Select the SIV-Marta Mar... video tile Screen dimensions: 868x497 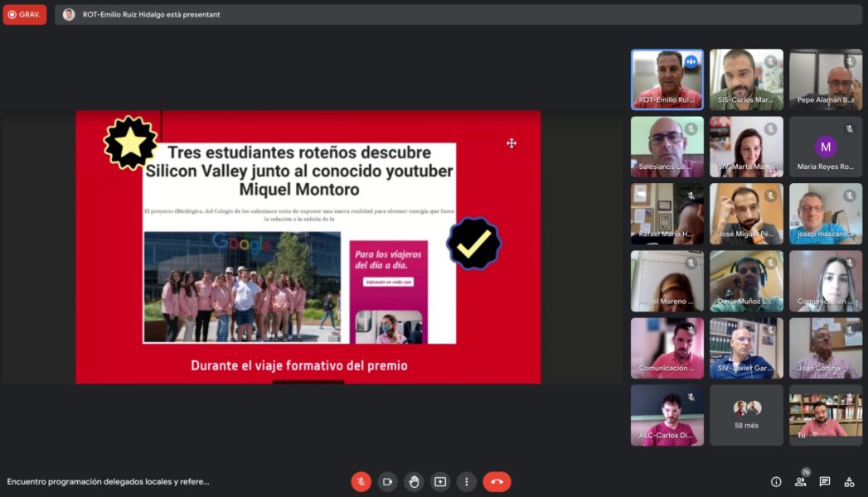746,147
